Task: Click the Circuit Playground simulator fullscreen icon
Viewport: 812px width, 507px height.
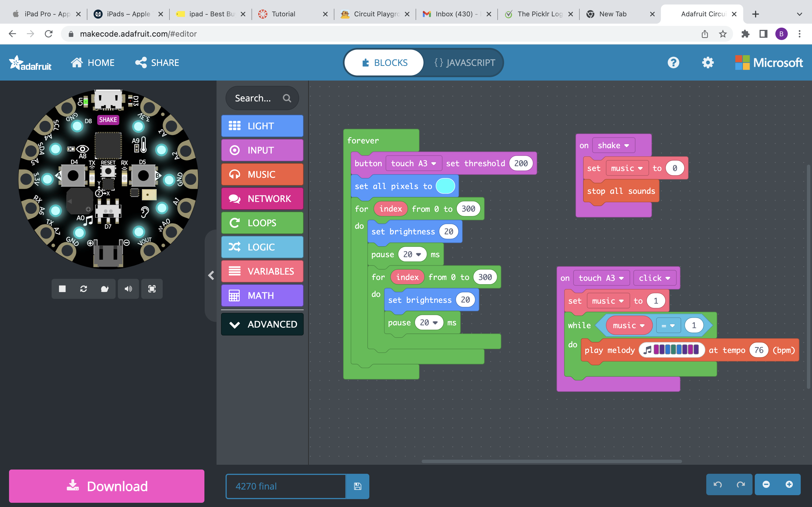Action: tap(151, 288)
